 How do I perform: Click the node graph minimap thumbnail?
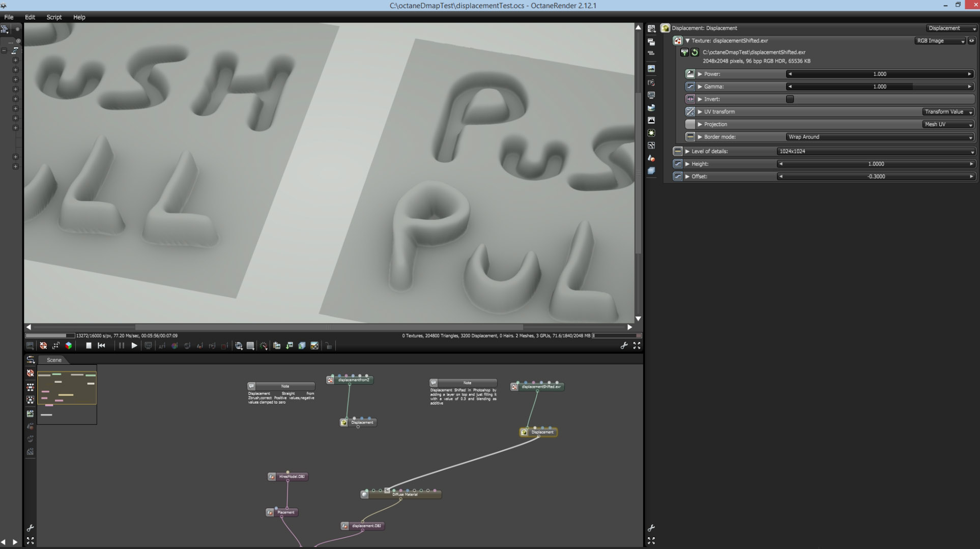(x=67, y=395)
